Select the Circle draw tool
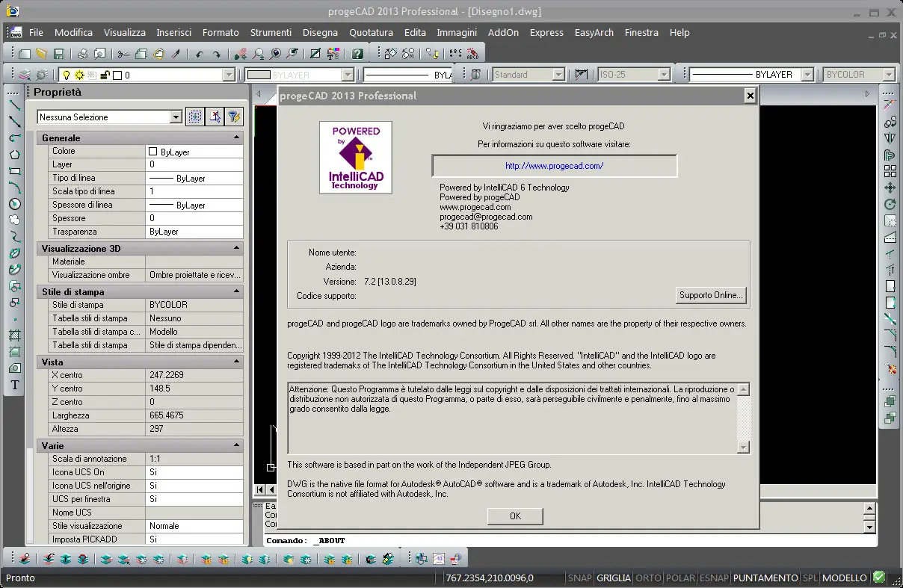The image size is (903, 588). tap(14, 204)
